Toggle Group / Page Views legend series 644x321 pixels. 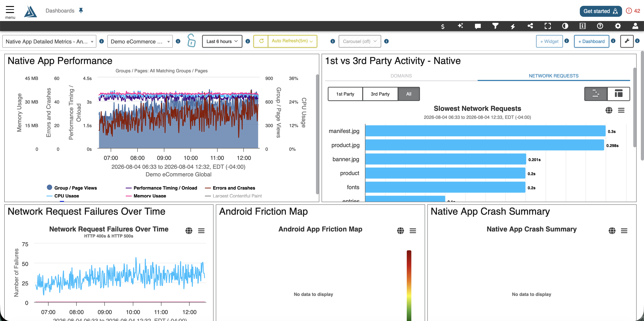tap(72, 188)
